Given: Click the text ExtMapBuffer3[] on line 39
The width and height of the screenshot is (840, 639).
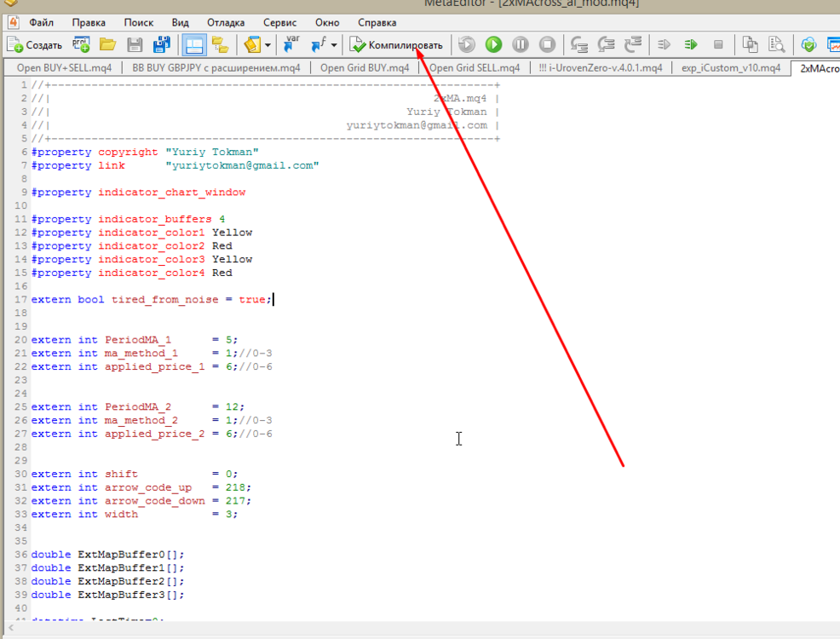Looking at the screenshot, I should (x=128, y=595).
